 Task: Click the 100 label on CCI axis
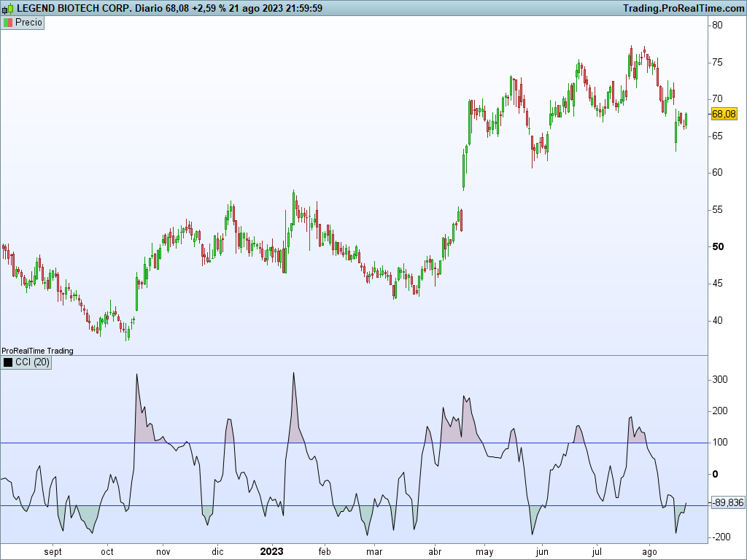(x=720, y=443)
